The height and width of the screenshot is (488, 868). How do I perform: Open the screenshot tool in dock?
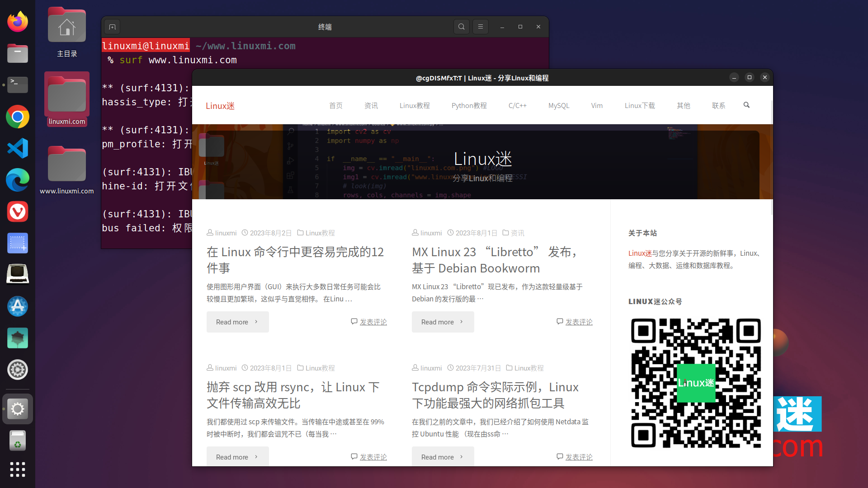click(x=18, y=243)
